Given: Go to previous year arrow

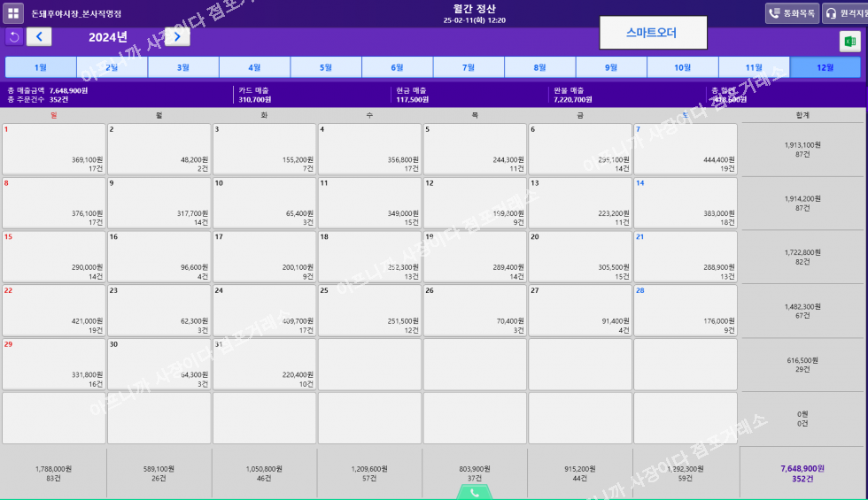Looking at the screenshot, I should 39,36.
